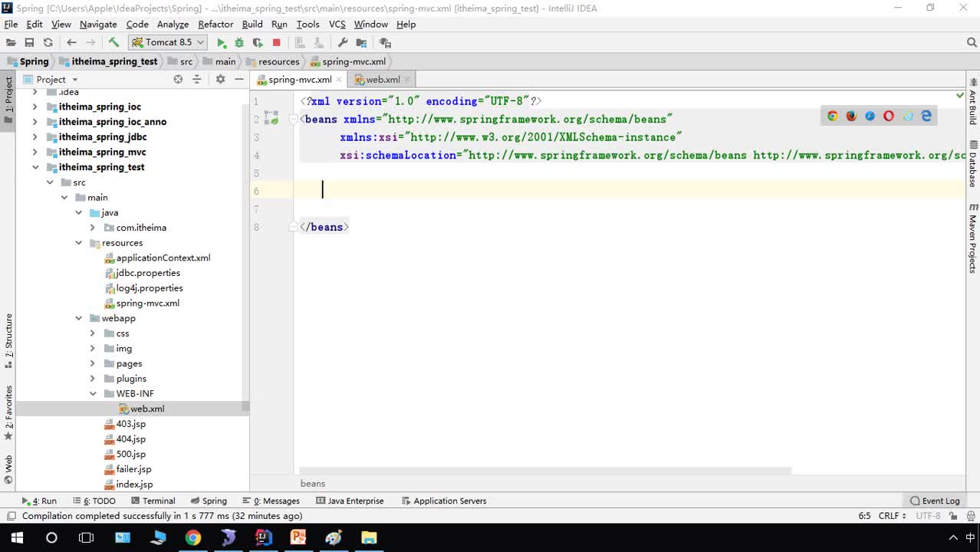Stop the running process with red square
This screenshot has width=980, height=552.
[x=277, y=43]
